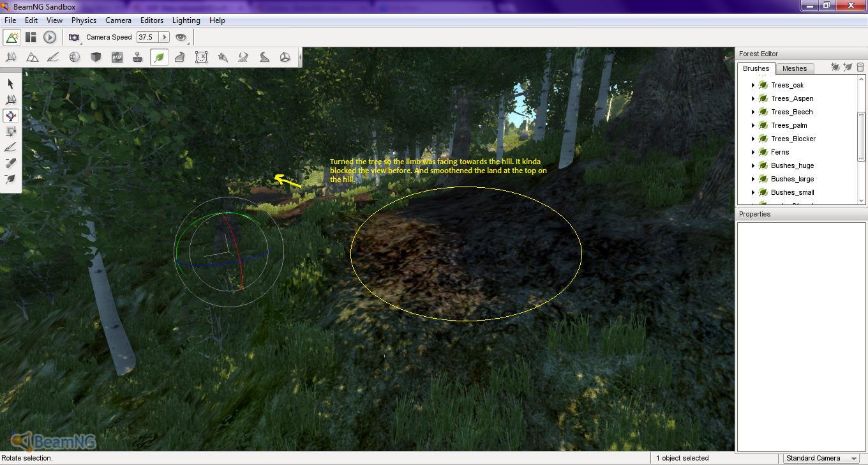Choose the Rotate Item tool
This screenshot has width=868, height=465.
[x=11, y=116]
